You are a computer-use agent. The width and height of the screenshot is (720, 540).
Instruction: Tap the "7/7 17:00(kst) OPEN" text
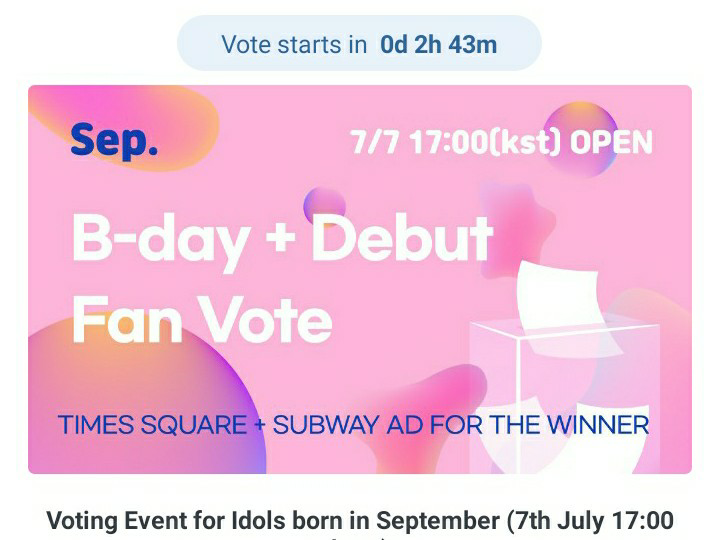500,142
